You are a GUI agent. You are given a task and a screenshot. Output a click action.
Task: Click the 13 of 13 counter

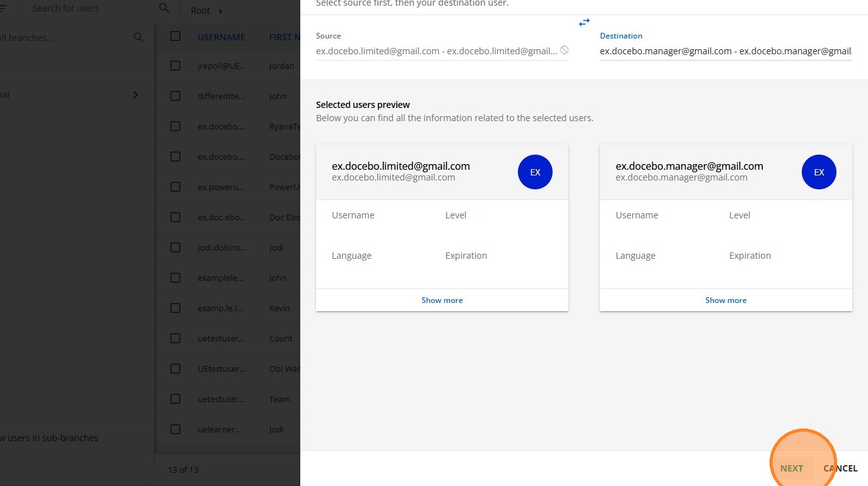(183, 470)
